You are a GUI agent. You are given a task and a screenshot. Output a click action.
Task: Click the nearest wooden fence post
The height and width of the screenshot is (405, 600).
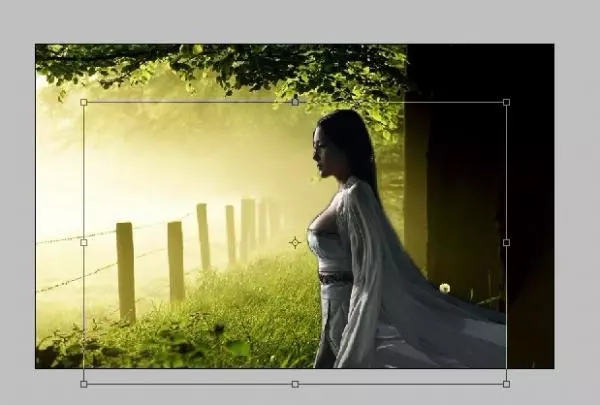point(125,270)
